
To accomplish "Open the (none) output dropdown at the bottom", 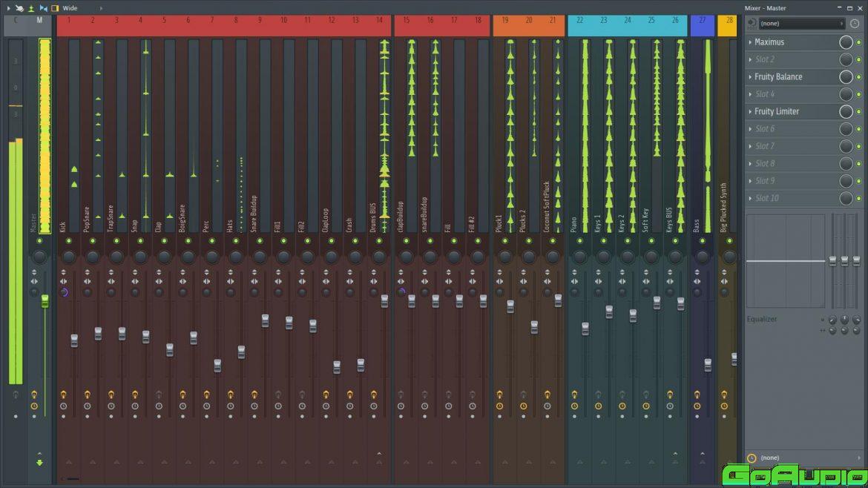I will click(x=810, y=458).
